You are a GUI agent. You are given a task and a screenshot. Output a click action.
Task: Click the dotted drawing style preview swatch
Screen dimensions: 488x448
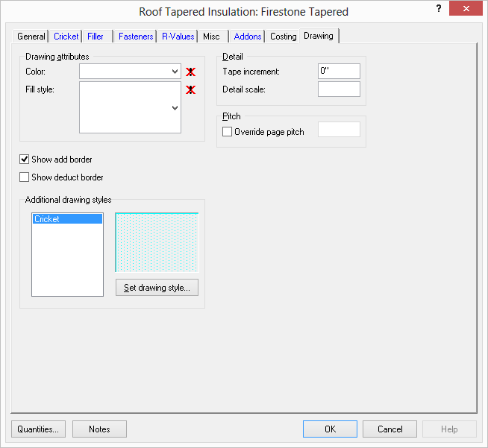(157, 242)
